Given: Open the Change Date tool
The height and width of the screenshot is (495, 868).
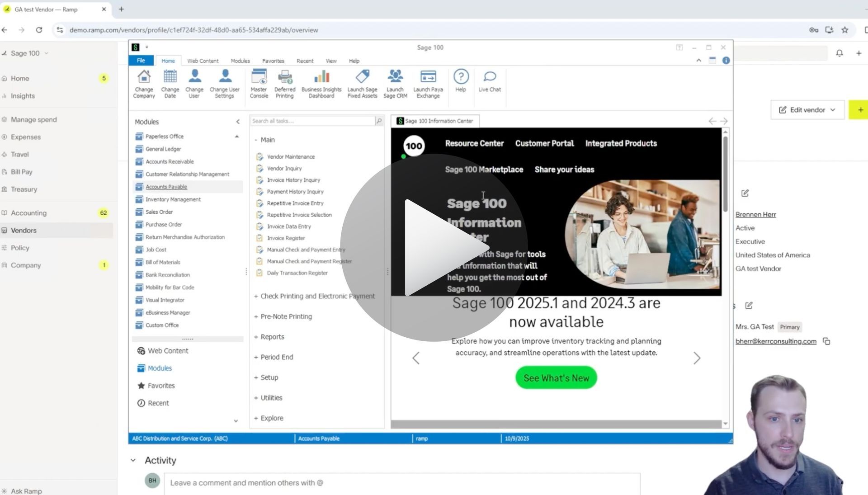Looking at the screenshot, I should tap(170, 84).
